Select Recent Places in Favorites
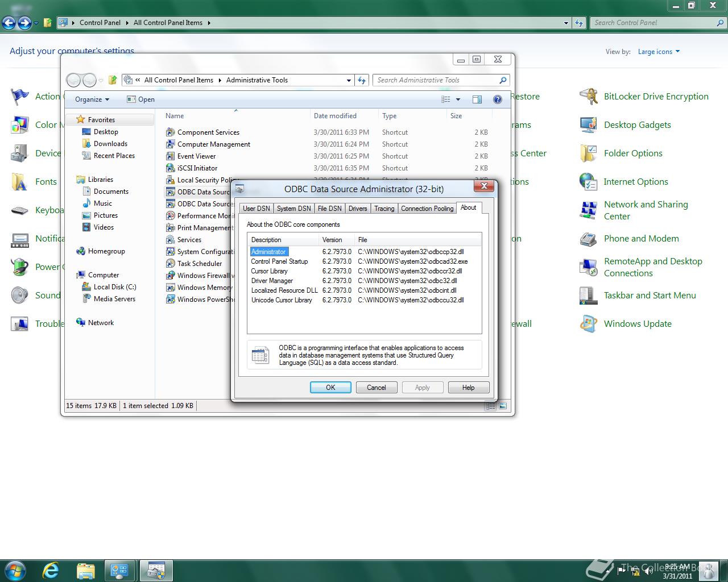Image resolution: width=728 pixels, height=582 pixels. [x=114, y=156]
